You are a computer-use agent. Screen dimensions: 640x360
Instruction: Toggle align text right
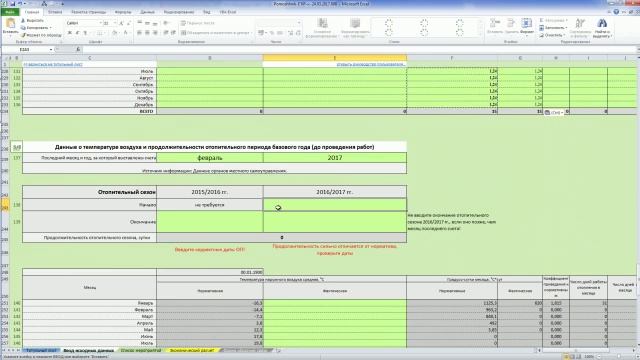(155, 33)
